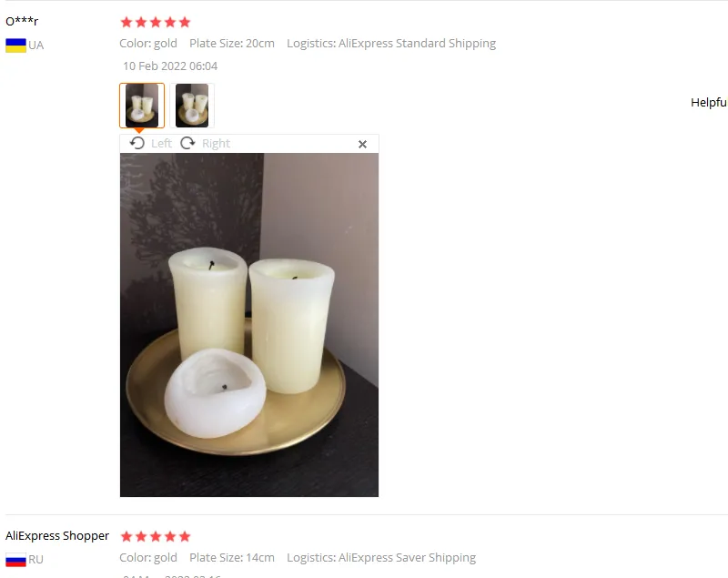Click 'Plate Size: 20cm' review detail
The image size is (728, 578).
click(232, 44)
